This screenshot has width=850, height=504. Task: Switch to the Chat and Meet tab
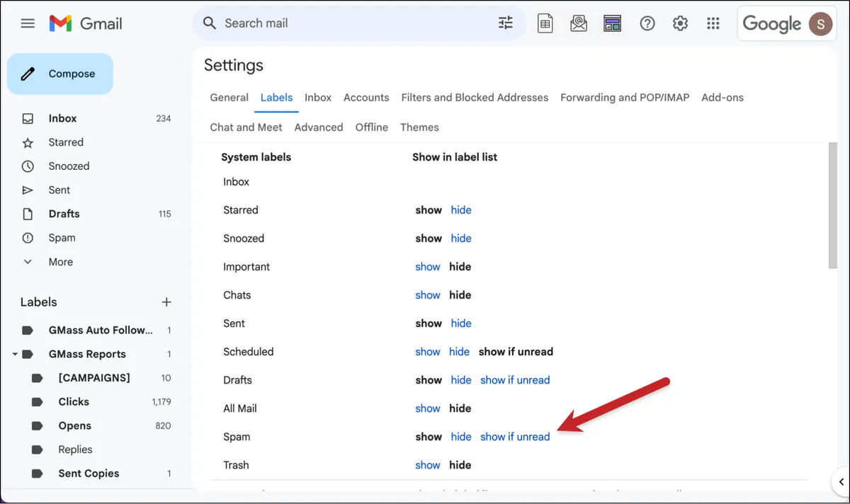click(246, 127)
